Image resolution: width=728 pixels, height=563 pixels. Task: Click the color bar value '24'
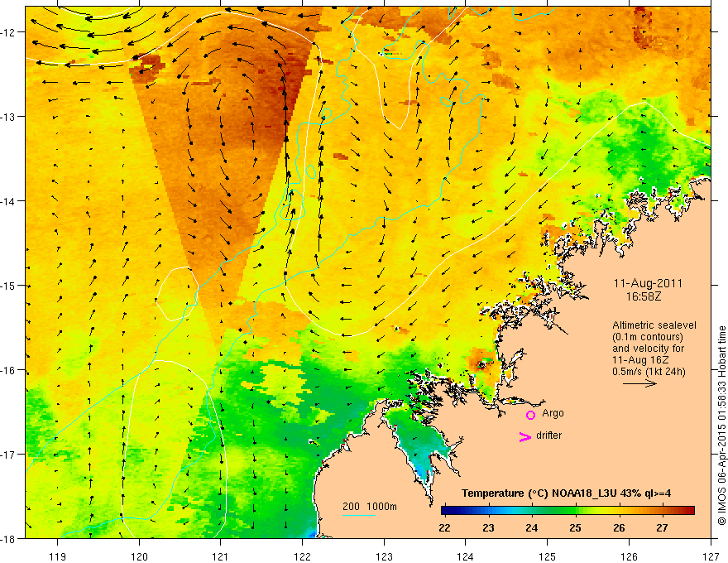[532, 528]
